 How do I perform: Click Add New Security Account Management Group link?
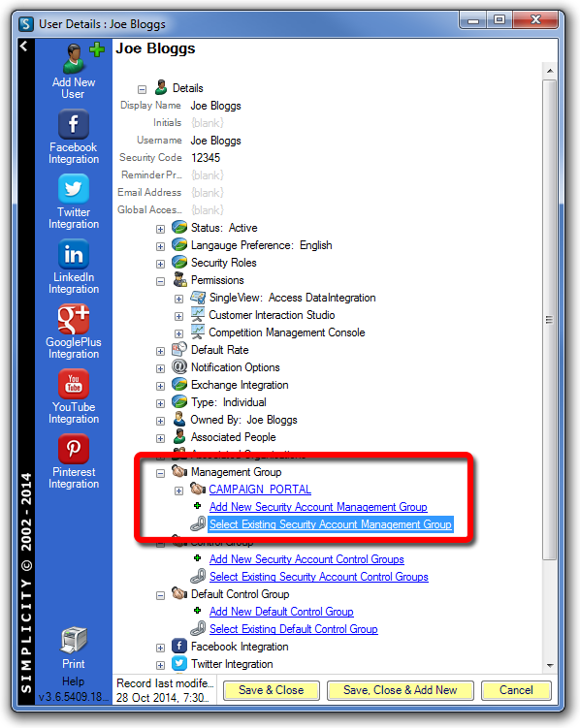318,507
